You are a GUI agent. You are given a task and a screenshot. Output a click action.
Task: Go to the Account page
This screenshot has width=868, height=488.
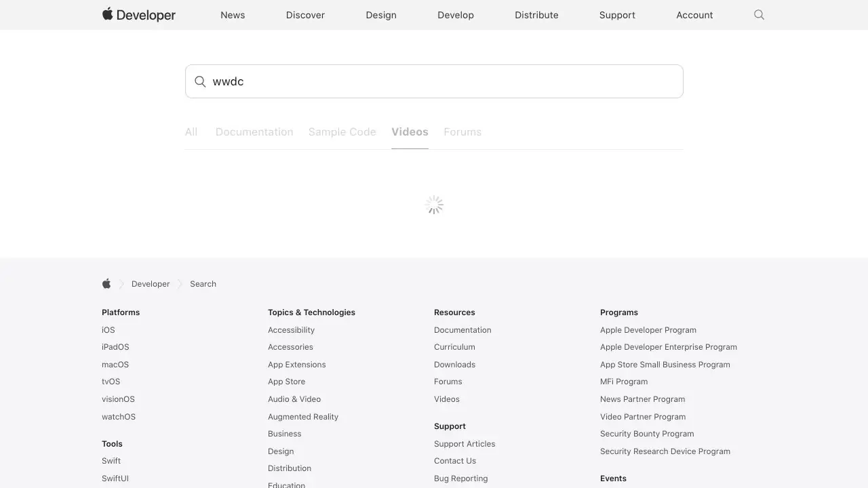coord(694,15)
